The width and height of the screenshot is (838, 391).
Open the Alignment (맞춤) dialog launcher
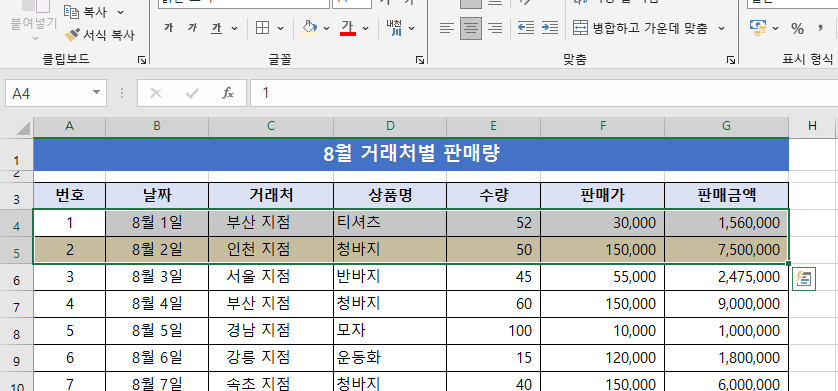coord(731,60)
